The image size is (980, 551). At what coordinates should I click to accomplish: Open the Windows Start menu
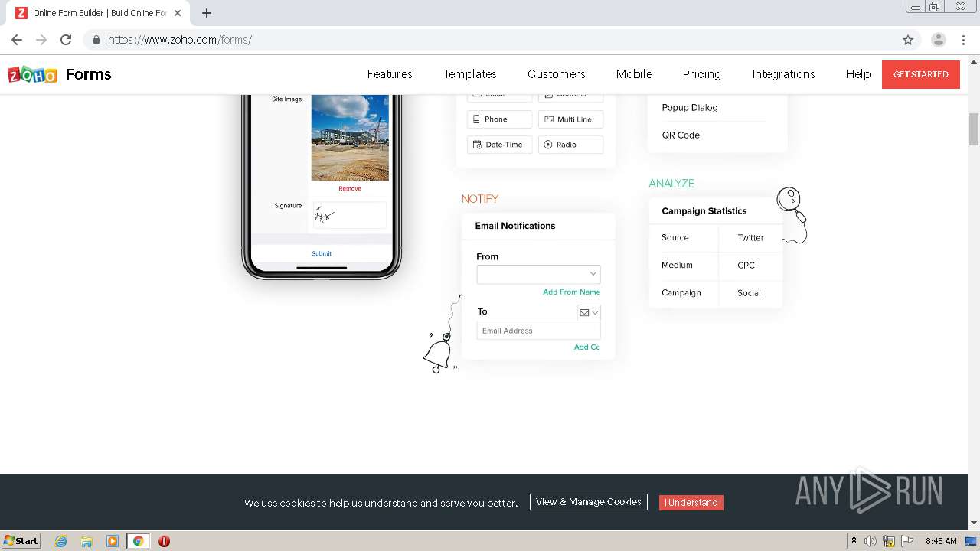point(21,540)
